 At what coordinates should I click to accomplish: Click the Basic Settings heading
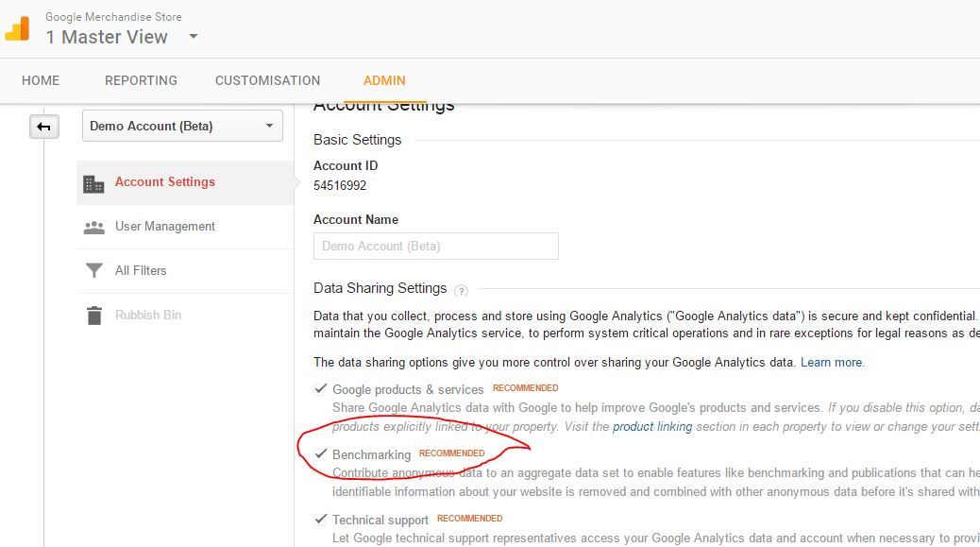358,140
